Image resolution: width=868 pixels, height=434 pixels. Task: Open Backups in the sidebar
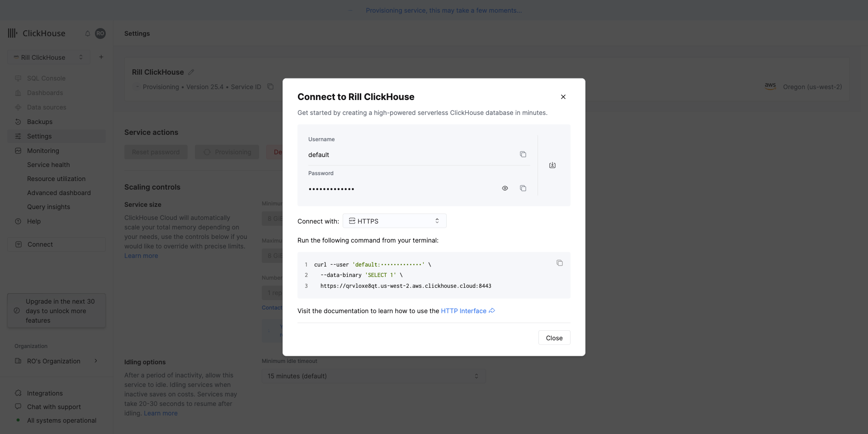pos(40,122)
